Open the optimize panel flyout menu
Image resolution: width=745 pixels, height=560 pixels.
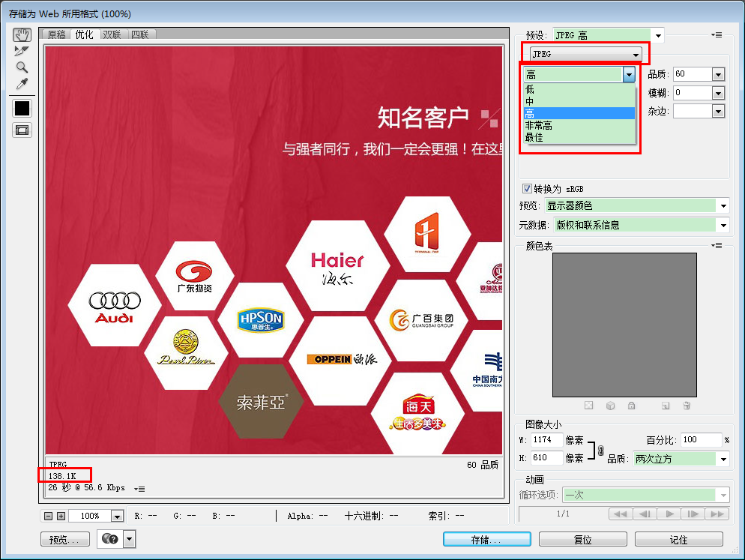coord(717,35)
